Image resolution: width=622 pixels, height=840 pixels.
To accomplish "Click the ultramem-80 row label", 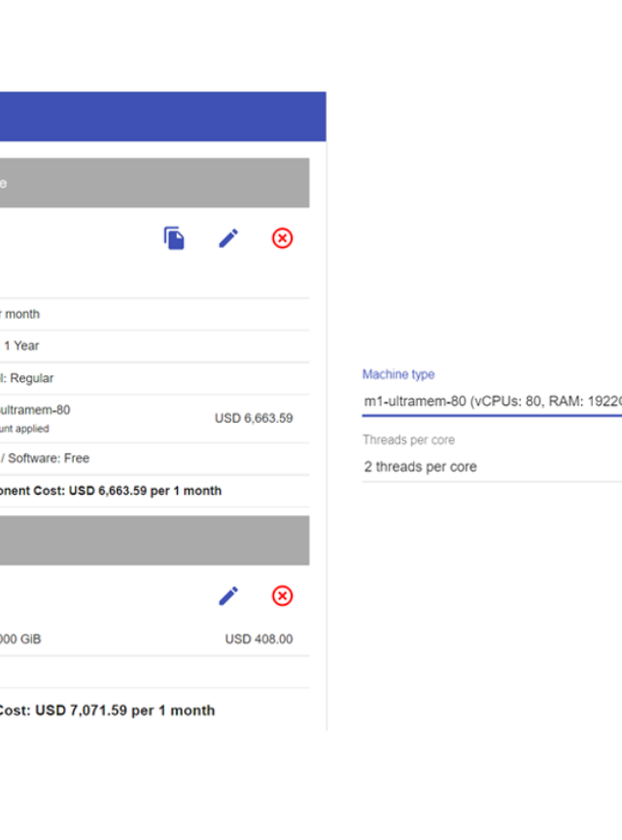I will click(35, 410).
